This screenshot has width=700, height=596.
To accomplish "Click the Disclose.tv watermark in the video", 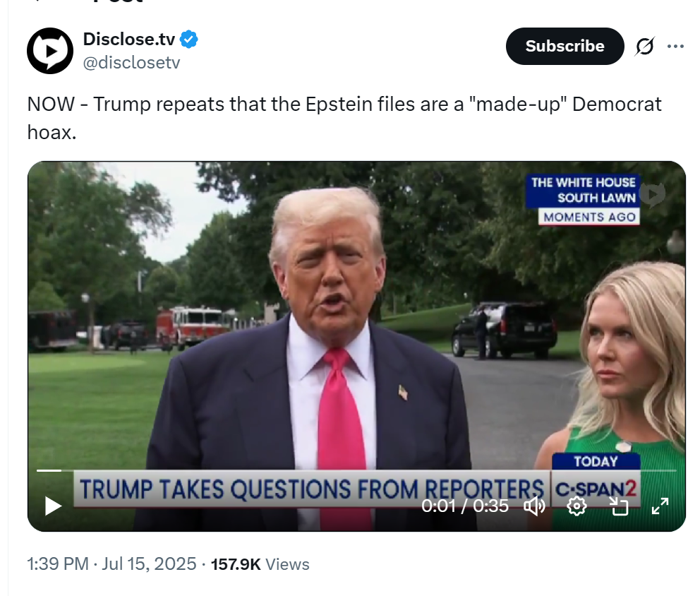I will coord(652,194).
